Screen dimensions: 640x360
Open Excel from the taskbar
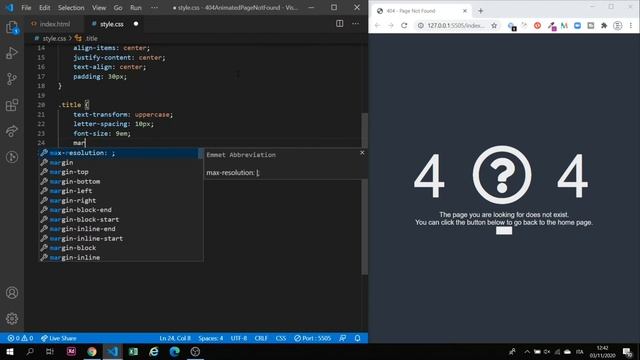pyautogui.click(x=133, y=351)
